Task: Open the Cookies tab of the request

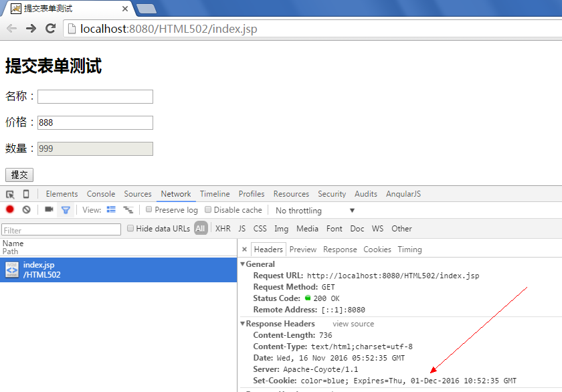Action: pos(377,250)
